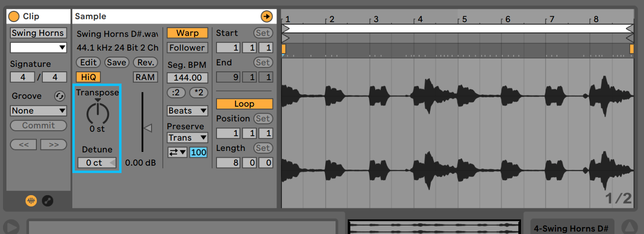Toggle the HiQ switch
This screenshot has width=644, height=234.
click(x=89, y=77)
